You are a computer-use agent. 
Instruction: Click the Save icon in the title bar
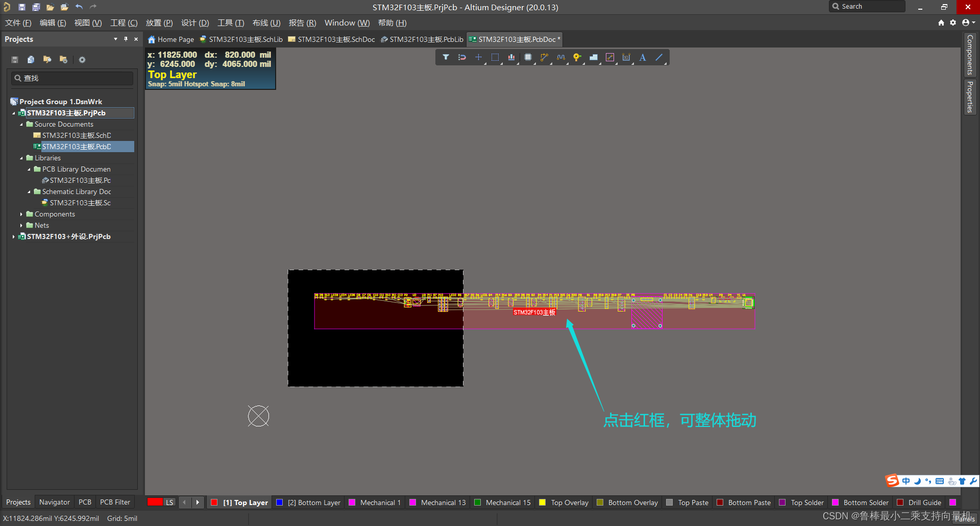pos(21,7)
